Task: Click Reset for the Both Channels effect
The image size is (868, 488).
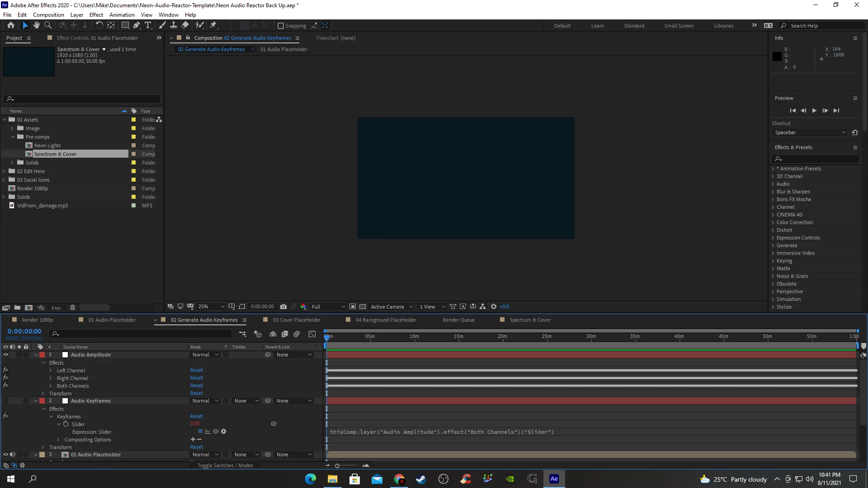Action: tap(196, 385)
